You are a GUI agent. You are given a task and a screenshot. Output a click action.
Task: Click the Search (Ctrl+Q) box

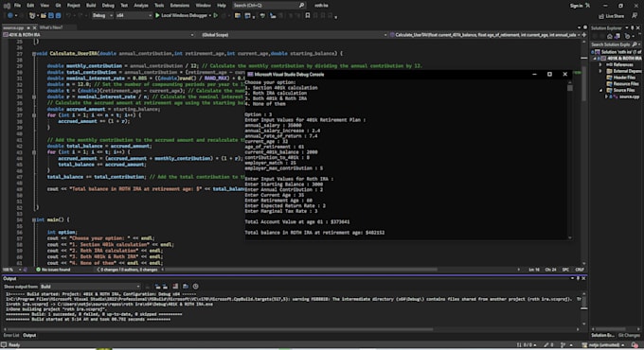[x=269, y=6]
